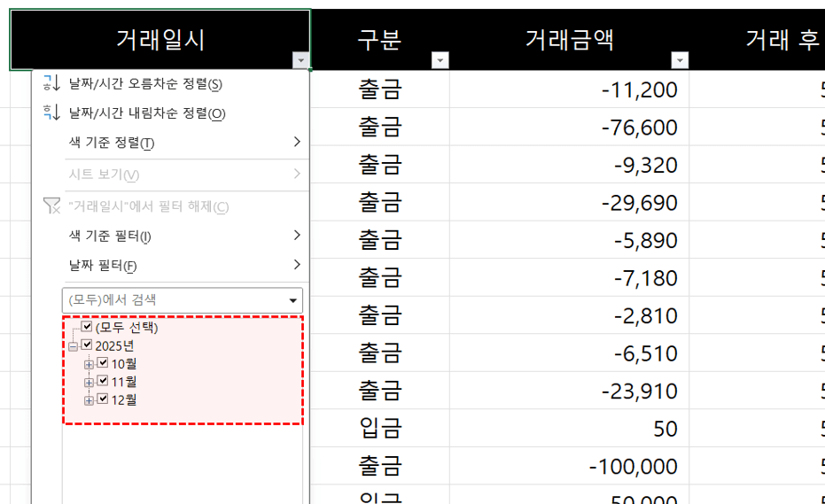Open the search scope dropdown arrow
825x504 pixels.
pos(293,300)
